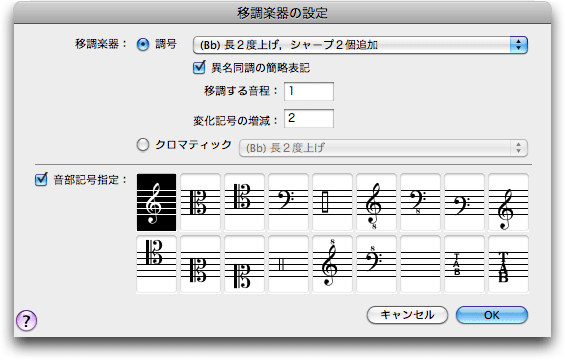Choose the C clef on the top line
The width and height of the screenshot is (565, 360).
[x=156, y=264]
